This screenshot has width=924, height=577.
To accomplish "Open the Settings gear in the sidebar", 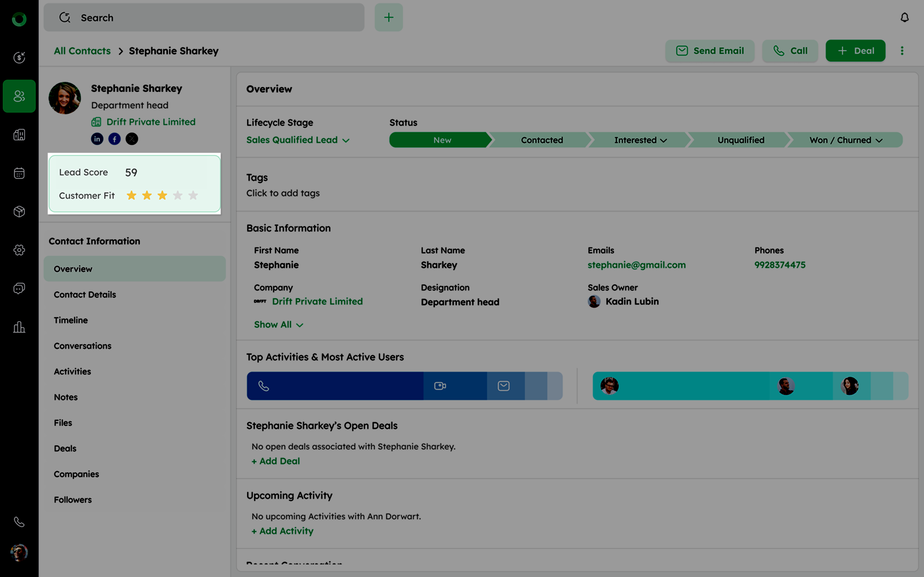I will (19, 250).
